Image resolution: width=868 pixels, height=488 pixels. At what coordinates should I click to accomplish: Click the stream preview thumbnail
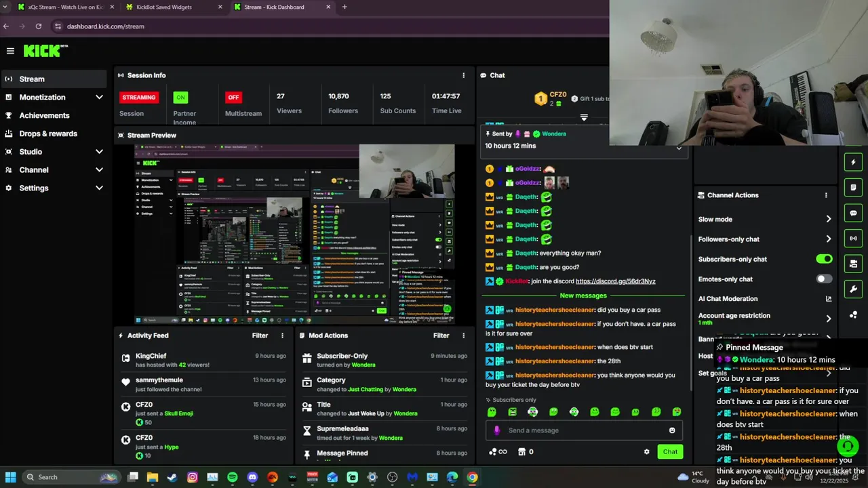(x=294, y=234)
